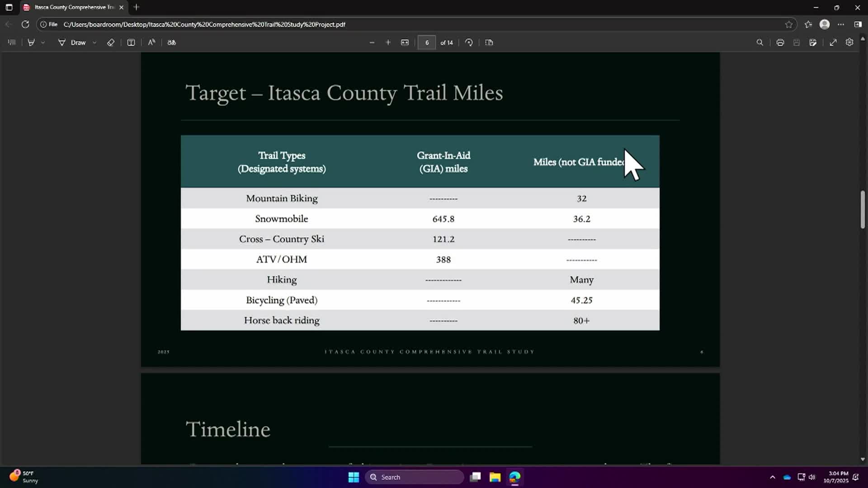The width and height of the screenshot is (868, 488).
Task: Click the Save as icon
Action: [x=813, y=42]
